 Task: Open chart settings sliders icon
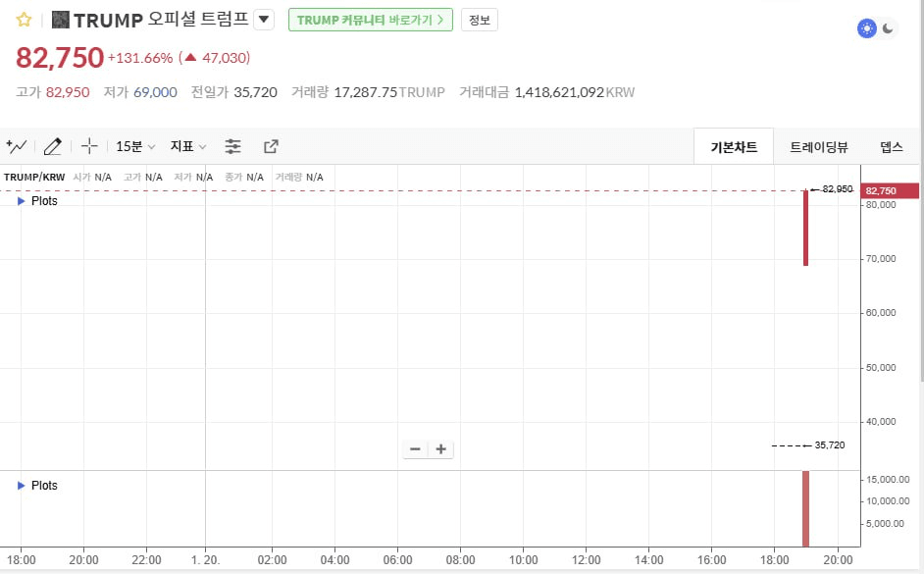click(232, 146)
